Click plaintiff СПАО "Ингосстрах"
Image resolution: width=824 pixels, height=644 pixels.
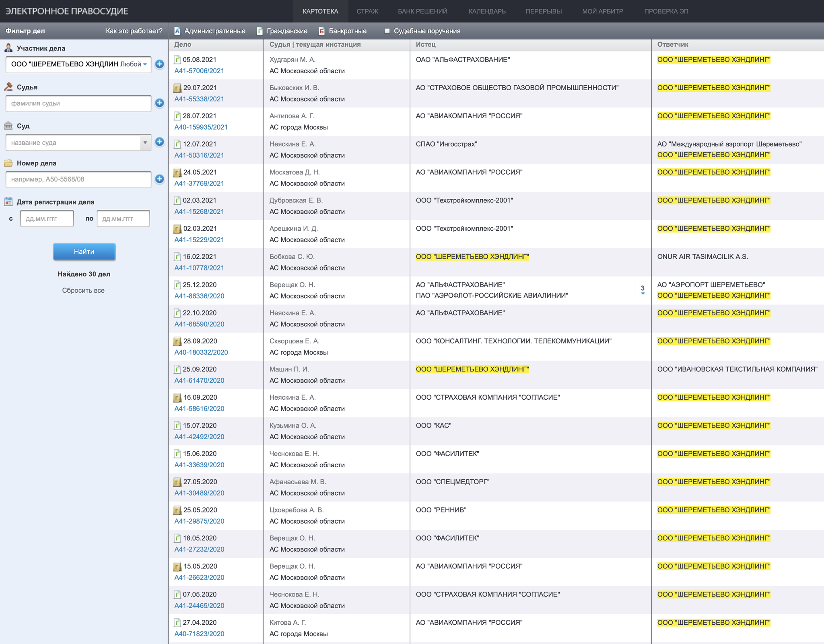pyautogui.click(x=446, y=144)
